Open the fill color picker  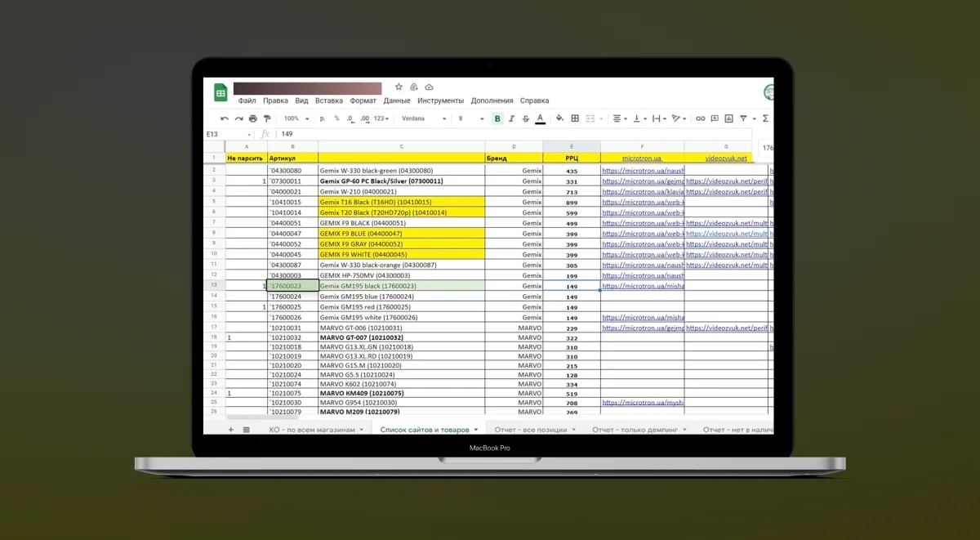559,118
